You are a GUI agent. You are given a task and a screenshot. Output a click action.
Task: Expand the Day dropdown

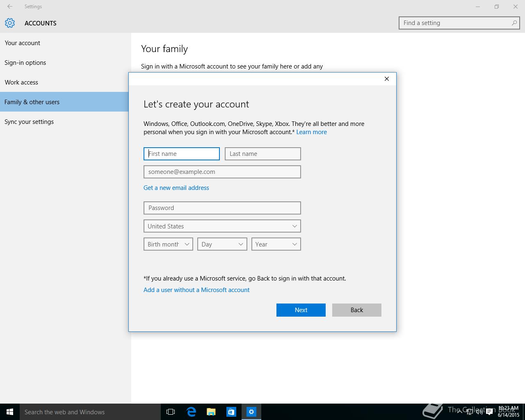coord(222,244)
